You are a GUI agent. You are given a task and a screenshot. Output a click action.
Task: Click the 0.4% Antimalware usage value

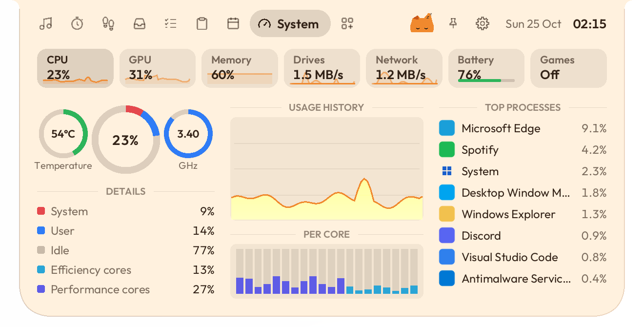[x=594, y=279]
